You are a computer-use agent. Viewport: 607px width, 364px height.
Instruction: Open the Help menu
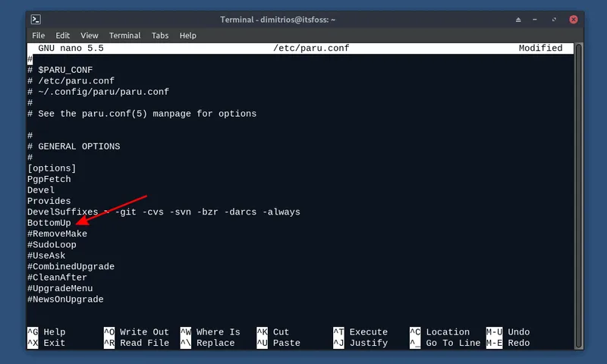point(187,35)
